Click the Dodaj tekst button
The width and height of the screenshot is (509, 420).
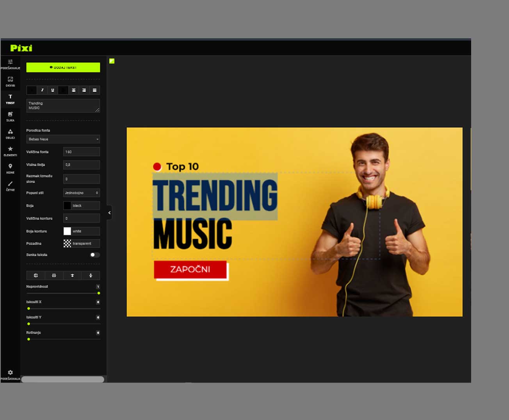point(63,68)
